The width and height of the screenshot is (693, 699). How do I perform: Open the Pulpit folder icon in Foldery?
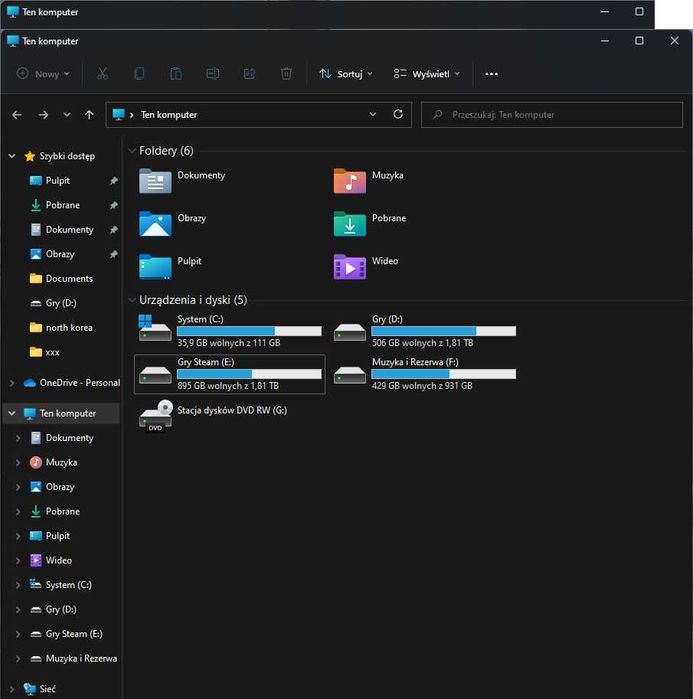[x=155, y=266]
